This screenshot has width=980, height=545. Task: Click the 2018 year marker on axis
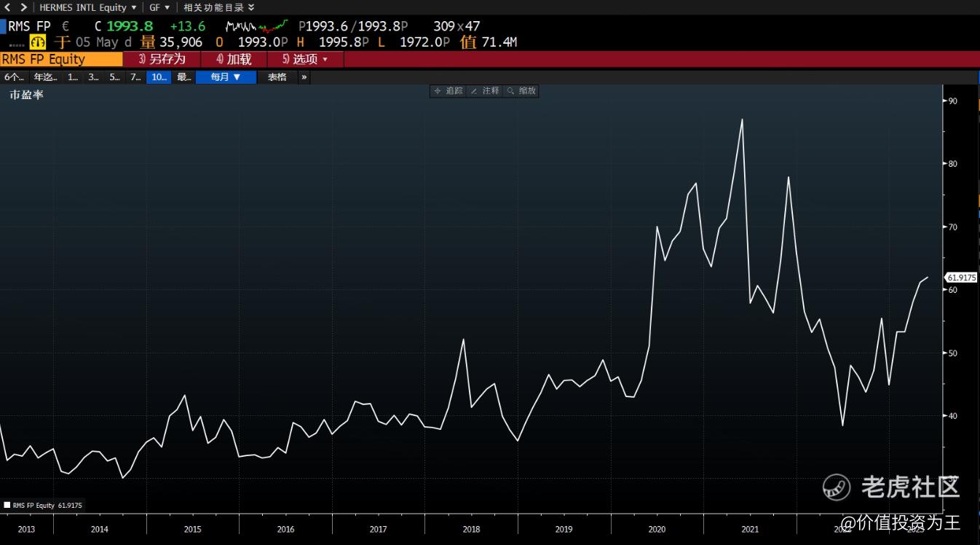tap(471, 529)
